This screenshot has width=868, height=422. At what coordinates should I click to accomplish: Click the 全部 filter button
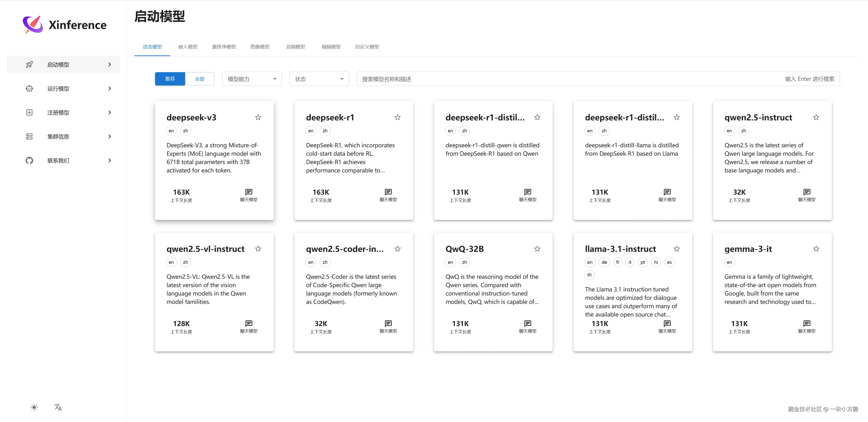(199, 79)
